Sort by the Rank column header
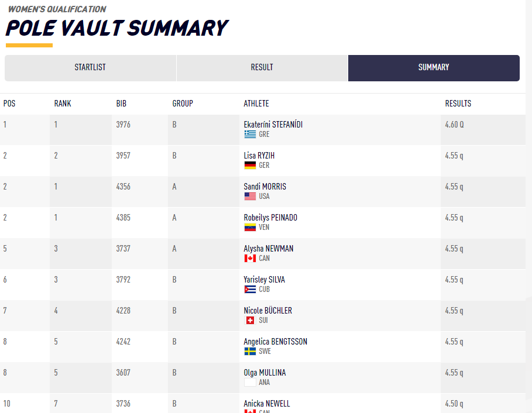 click(x=63, y=104)
